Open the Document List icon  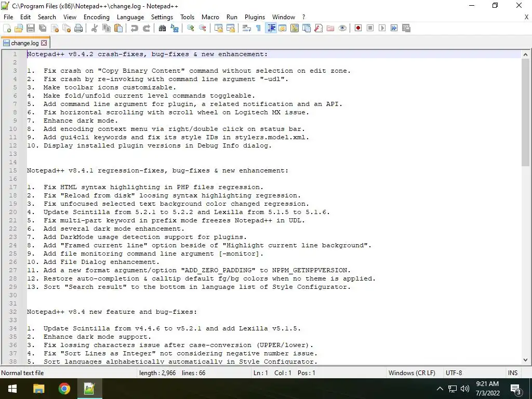click(x=307, y=28)
